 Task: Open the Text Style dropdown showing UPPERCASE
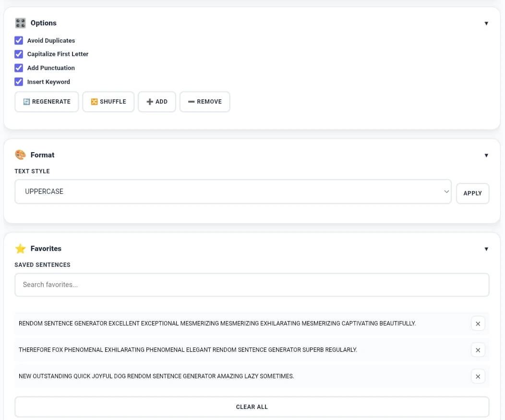[x=233, y=191]
